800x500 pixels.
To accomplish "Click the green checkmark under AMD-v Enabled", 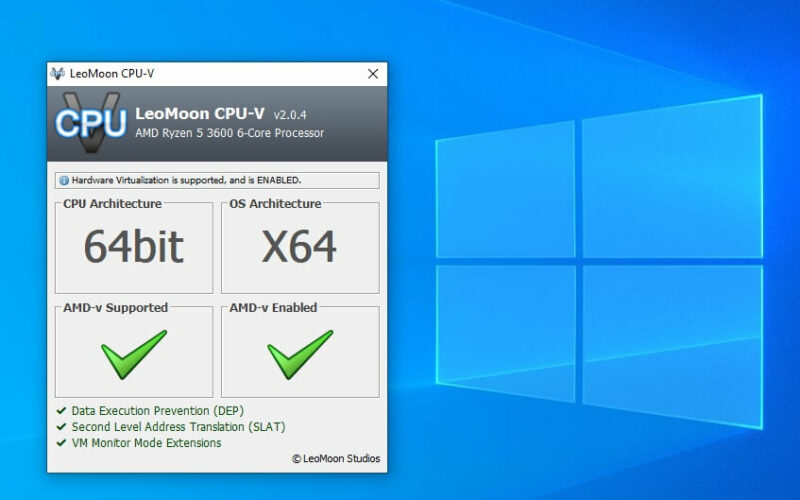I will tap(300, 355).
